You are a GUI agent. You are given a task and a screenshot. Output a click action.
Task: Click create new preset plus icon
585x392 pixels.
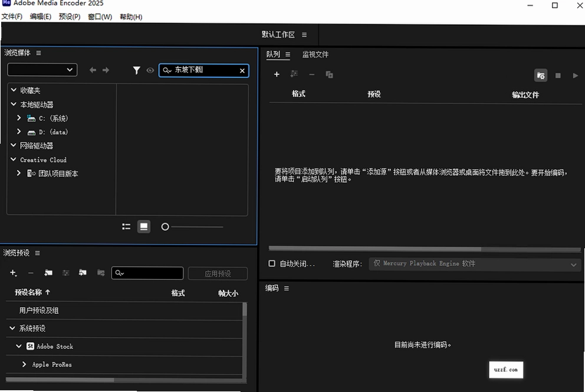13,273
